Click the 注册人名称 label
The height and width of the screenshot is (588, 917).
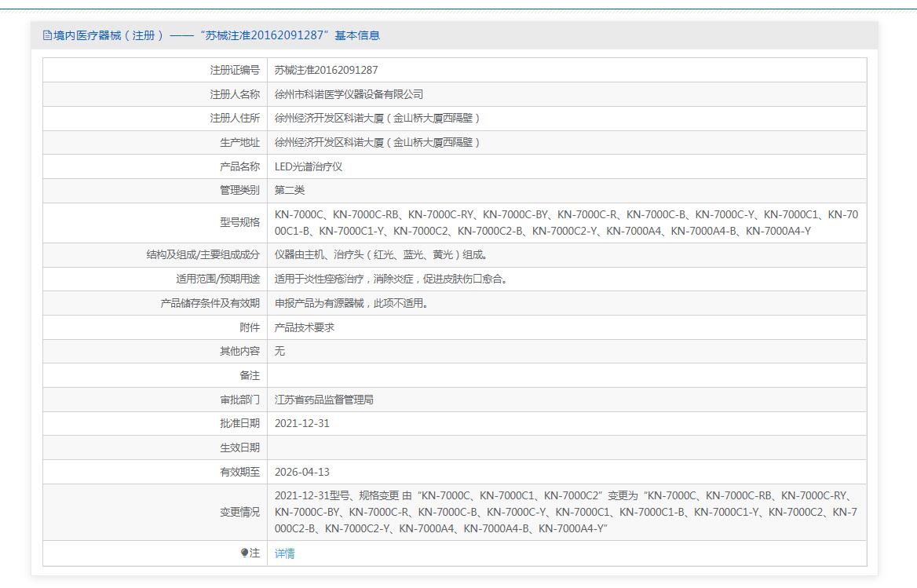click(x=235, y=94)
